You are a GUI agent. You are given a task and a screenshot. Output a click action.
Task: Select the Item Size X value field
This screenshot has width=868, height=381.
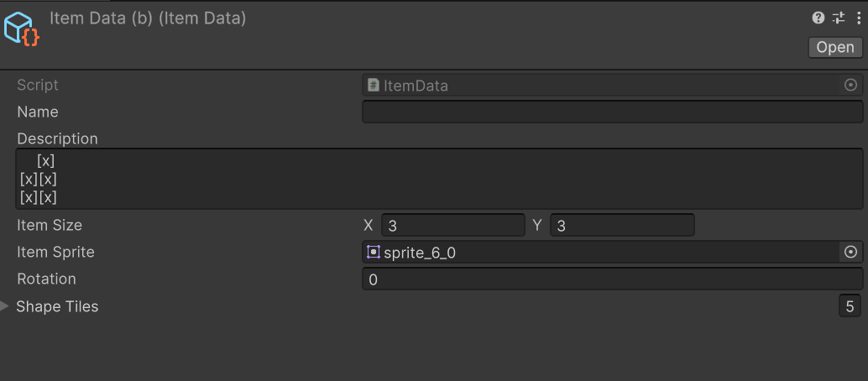pyautogui.click(x=452, y=225)
